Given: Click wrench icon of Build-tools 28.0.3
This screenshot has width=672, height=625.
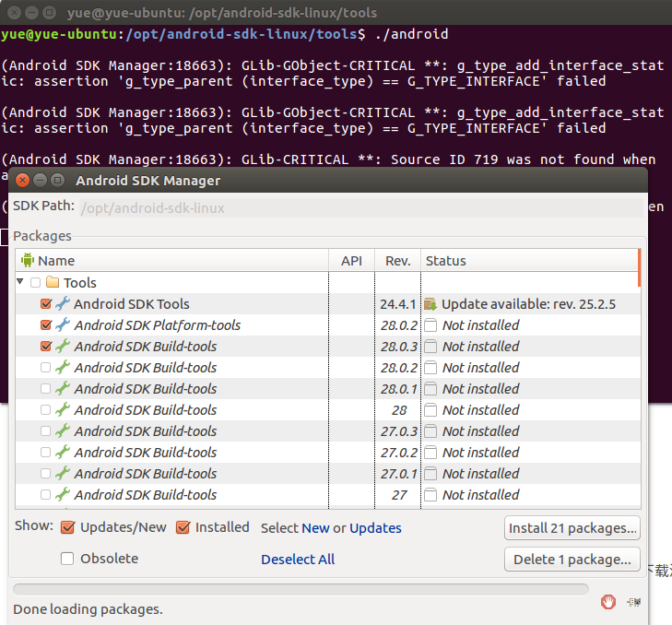Looking at the screenshot, I should point(63,346).
